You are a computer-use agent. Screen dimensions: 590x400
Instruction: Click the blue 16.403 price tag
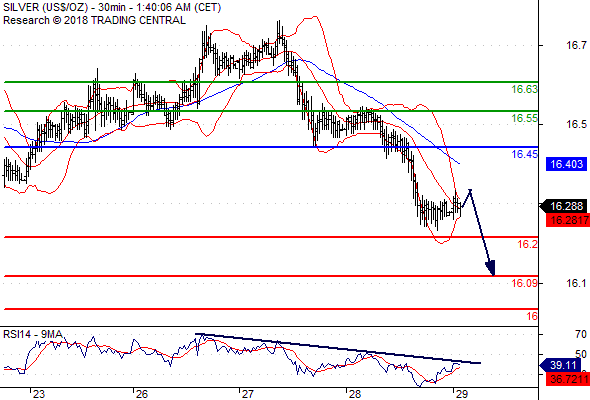pos(566,164)
